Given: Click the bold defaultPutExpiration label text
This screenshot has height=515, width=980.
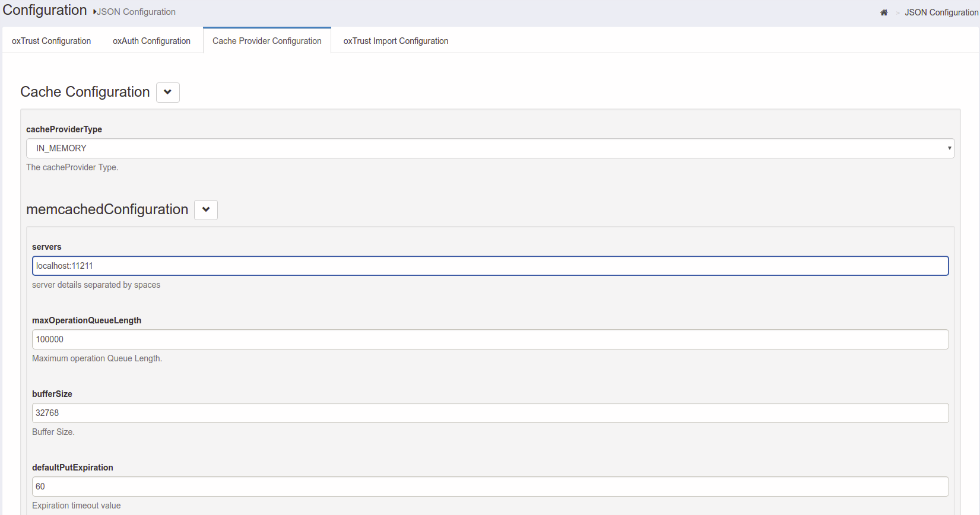Looking at the screenshot, I should click(72, 468).
